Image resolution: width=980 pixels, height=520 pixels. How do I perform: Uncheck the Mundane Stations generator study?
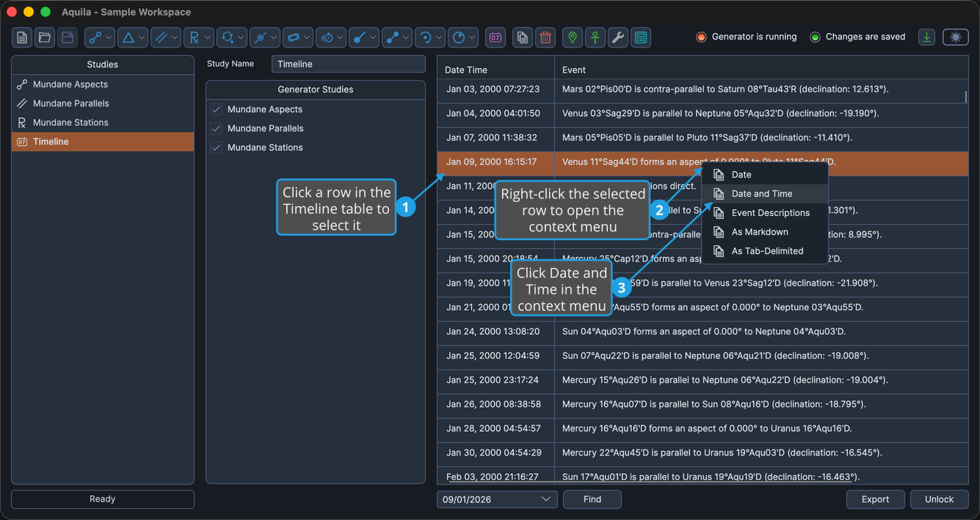coord(217,148)
